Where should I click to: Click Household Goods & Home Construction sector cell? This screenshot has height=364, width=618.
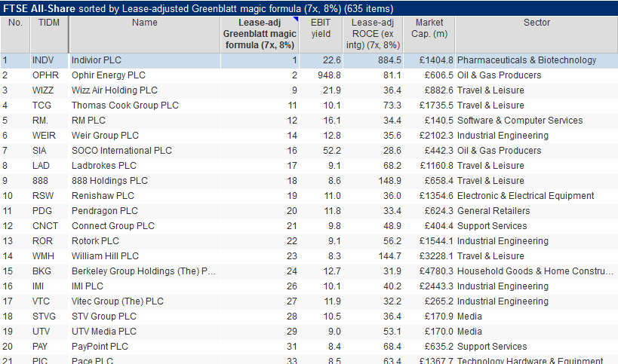coord(535,271)
